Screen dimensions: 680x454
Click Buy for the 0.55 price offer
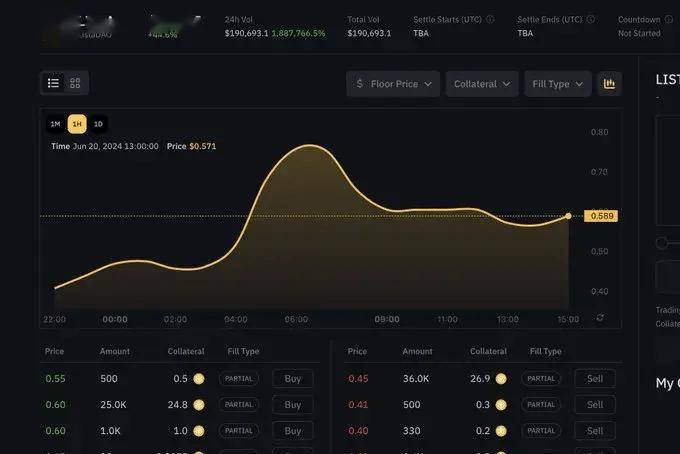pyautogui.click(x=293, y=379)
